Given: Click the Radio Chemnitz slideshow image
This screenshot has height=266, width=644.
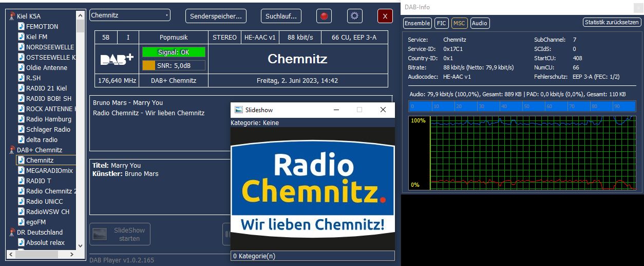Looking at the screenshot, I should pos(312,188).
